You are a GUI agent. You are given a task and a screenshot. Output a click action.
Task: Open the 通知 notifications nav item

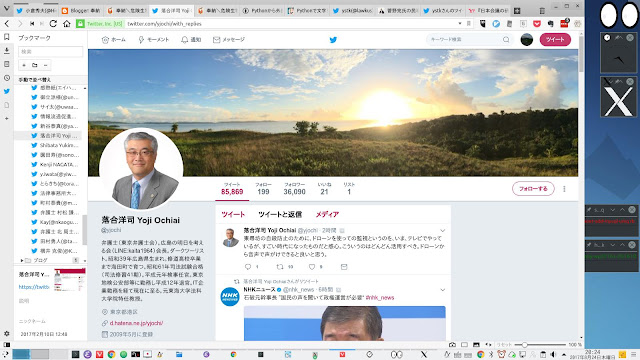(x=191, y=40)
